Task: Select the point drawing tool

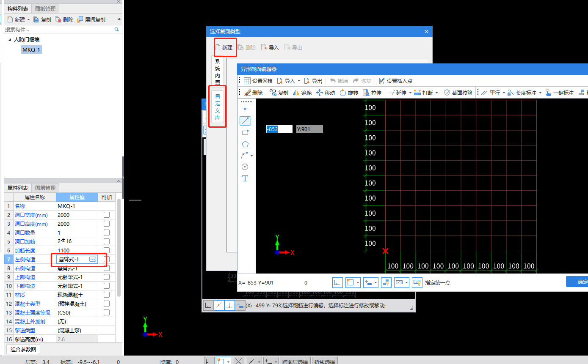Action: [245, 109]
